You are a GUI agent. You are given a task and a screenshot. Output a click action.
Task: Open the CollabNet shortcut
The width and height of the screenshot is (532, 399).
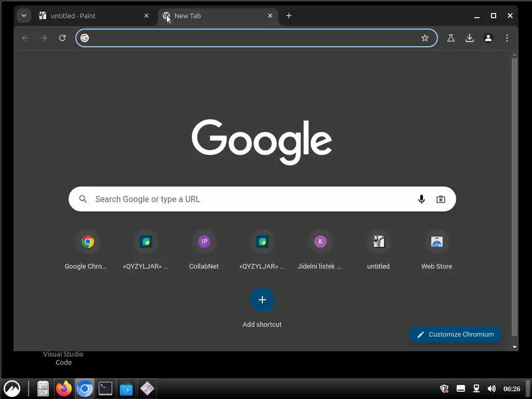tap(204, 250)
